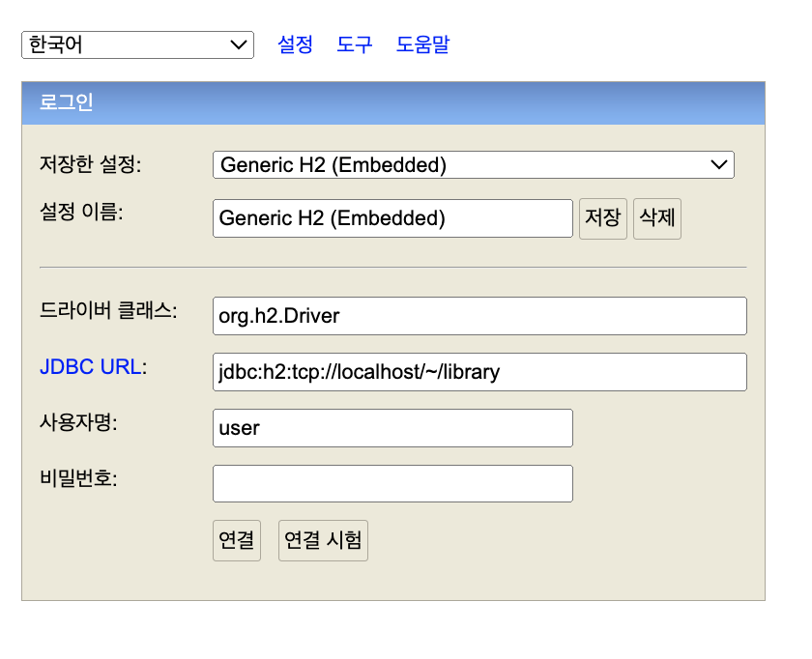Viewport: 812px width, 659px height.
Task: Click the 연결 button
Action: pyautogui.click(x=237, y=540)
